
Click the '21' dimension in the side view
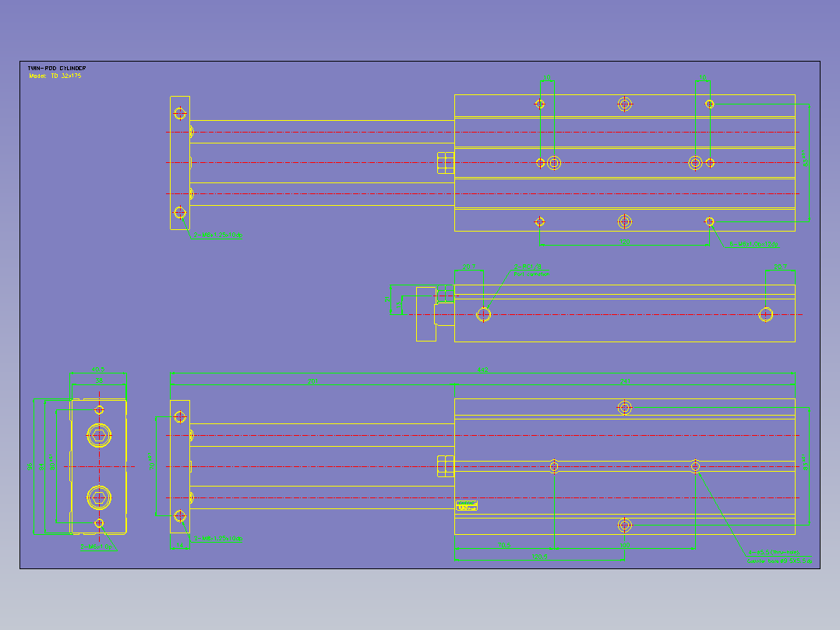coord(387,299)
